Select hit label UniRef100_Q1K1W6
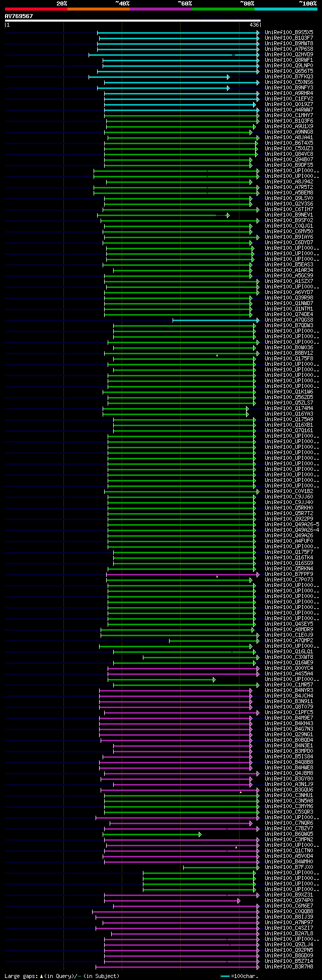Screen dimensions: 322x980 tap(289, 391)
